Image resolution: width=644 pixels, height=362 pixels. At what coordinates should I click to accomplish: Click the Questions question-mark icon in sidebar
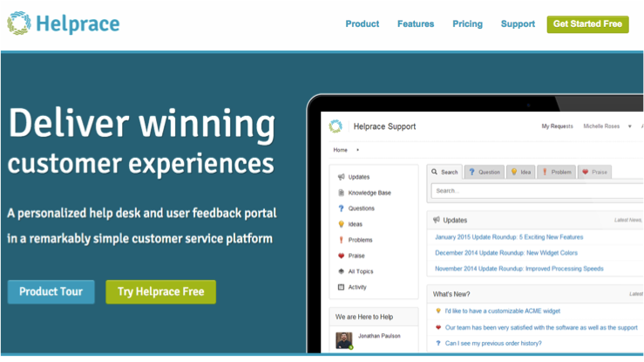click(341, 208)
